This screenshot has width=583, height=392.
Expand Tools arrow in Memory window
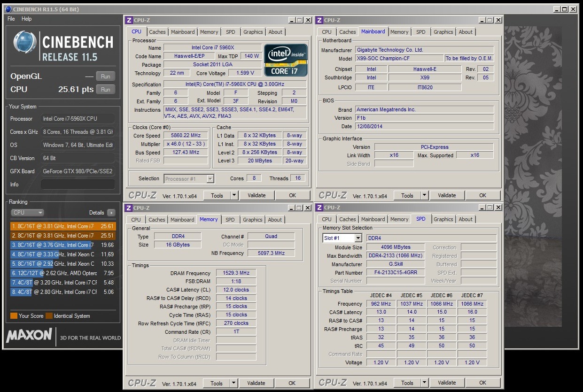233,383
